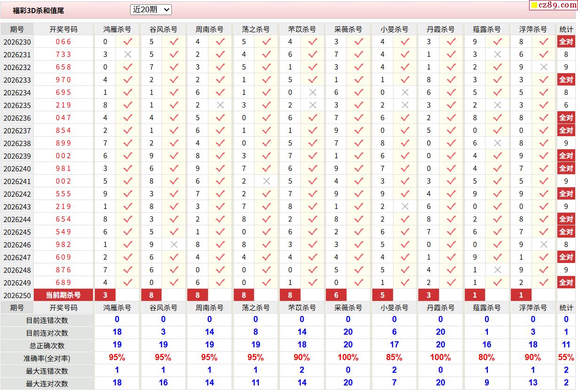Click the 全对 badge in row 2026230
Viewport: 578px width, 392px height.
(x=566, y=42)
